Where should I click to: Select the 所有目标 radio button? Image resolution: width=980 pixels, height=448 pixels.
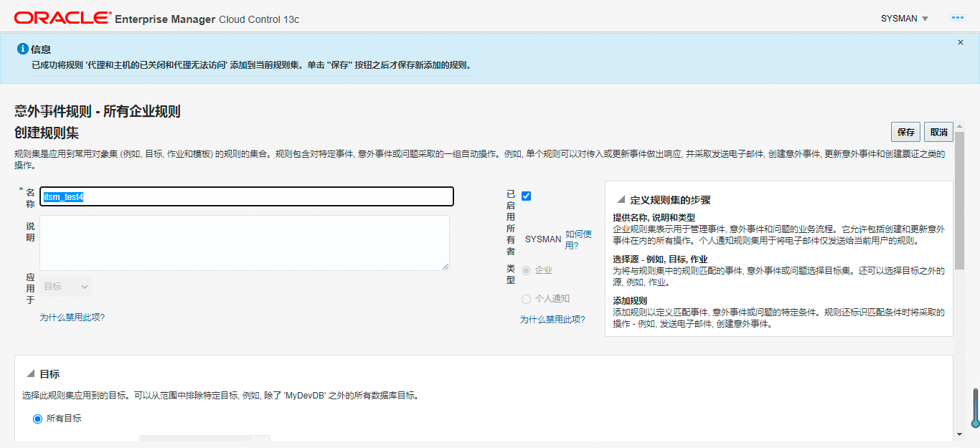37,419
